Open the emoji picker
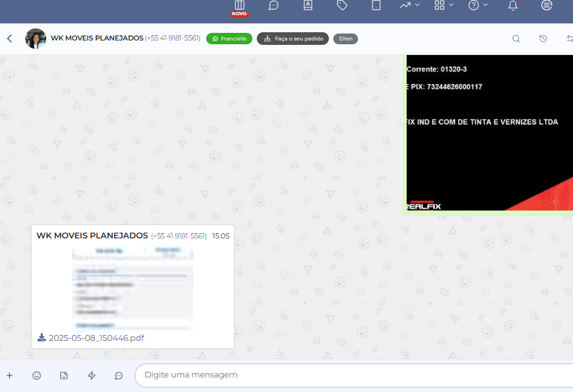The height and width of the screenshot is (392, 573). click(37, 376)
